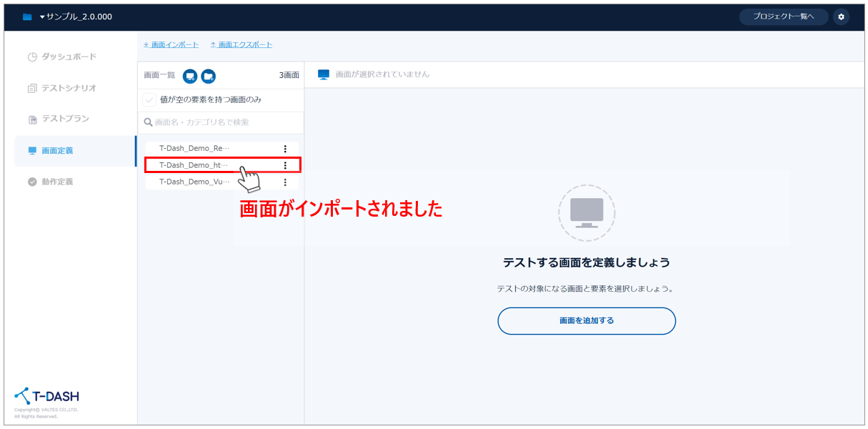Click the three-dot menu for T-Dash_Demo_Re
This screenshot has height=429, width=868.
pos(285,149)
